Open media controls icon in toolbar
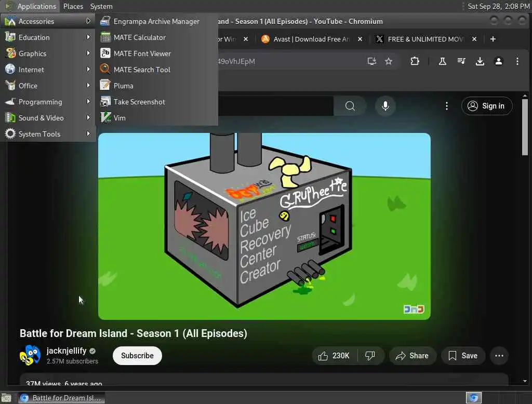This screenshot has width=532, height=404. coord(461,61)
